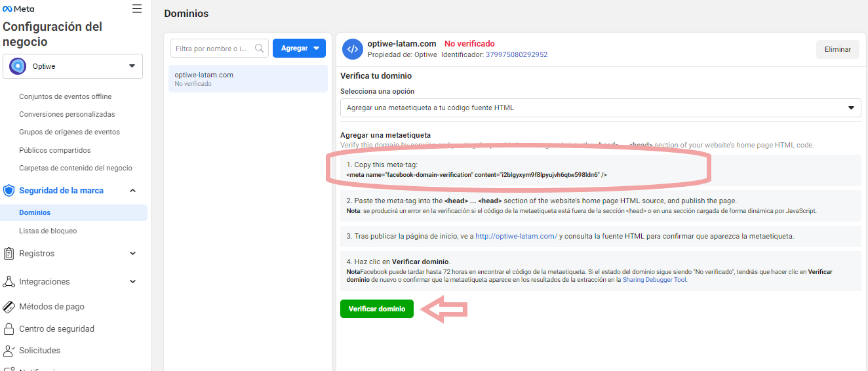The image size is (868, 371).
Task: Click the Seguridad de la marca shield icon
Action: click(9, 191)
